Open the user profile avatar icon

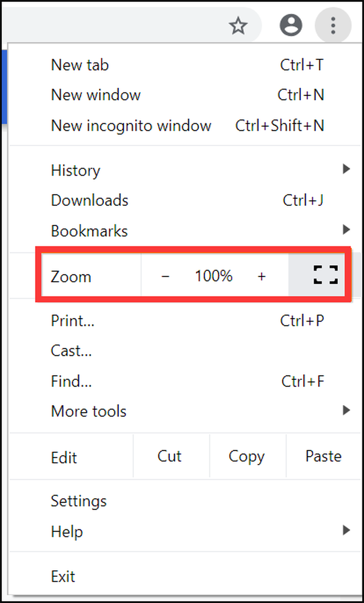(x=291, y=25)
